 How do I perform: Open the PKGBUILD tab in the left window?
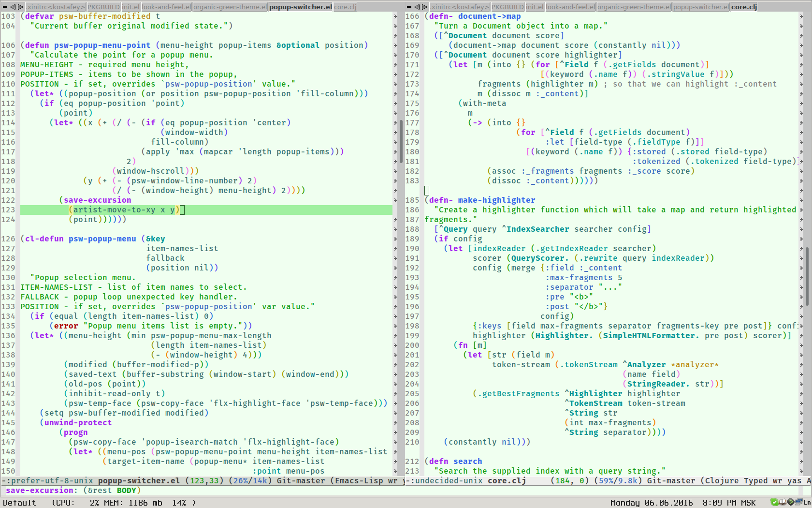coord(103,6)
